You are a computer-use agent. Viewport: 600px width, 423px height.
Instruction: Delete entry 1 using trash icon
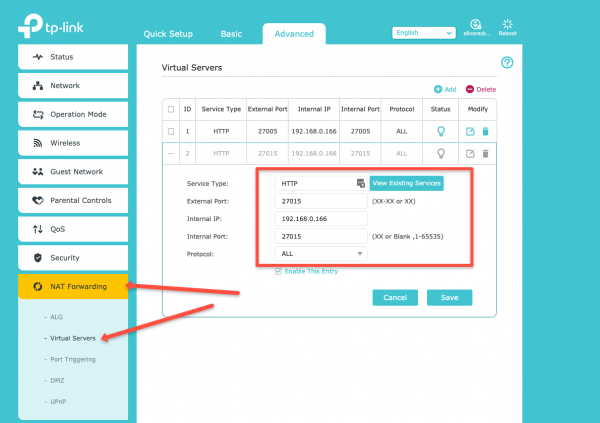486,131
